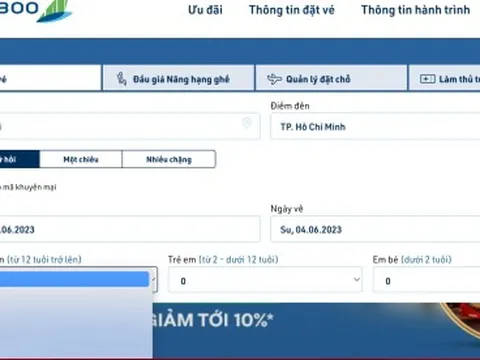Viewport: 480px width, 360px height.
Task: Expand the Trẻ em passenger dropdown
Action: (265, 280)
